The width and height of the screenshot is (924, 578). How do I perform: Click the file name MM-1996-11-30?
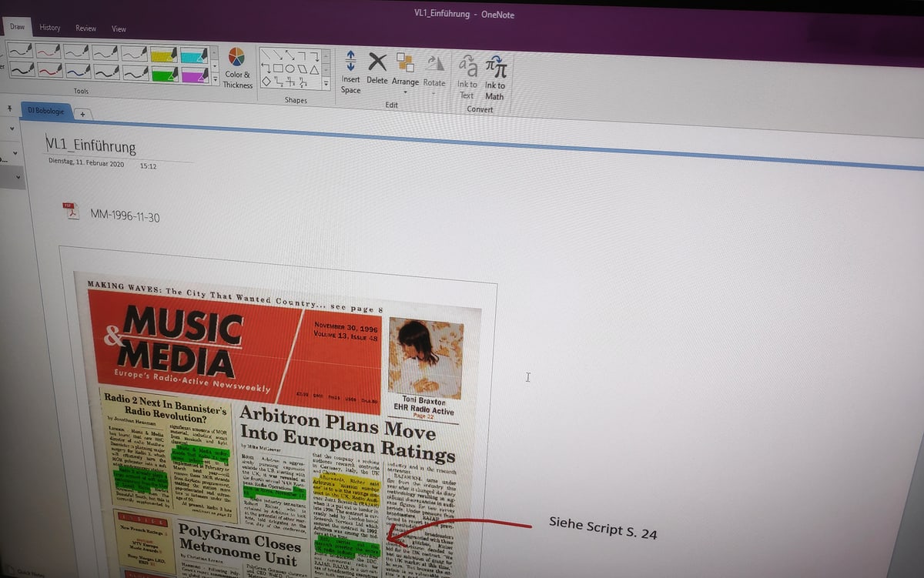(x=126, y=215)
